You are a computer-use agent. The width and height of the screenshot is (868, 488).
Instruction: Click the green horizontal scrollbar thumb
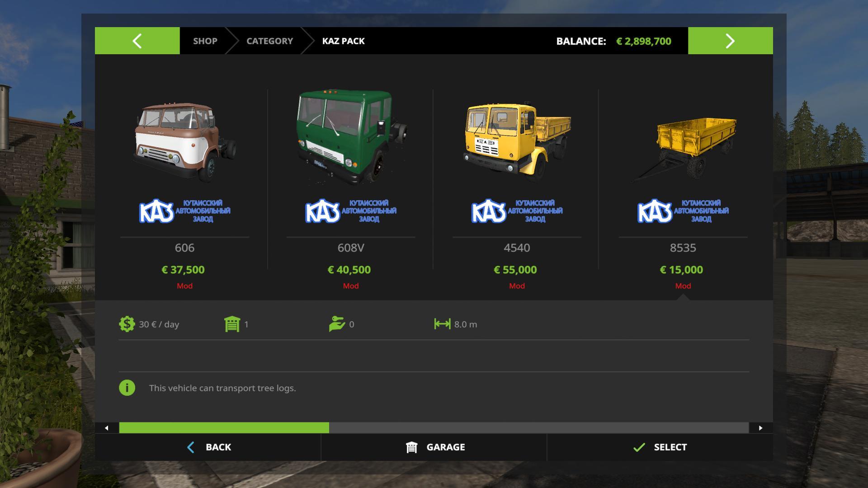(x=224, y=428)
